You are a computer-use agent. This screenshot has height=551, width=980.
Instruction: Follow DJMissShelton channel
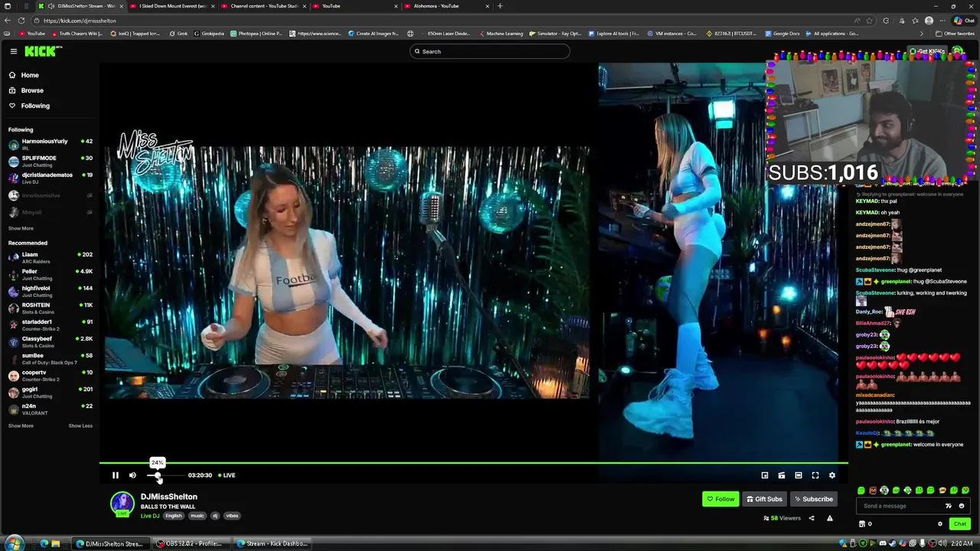click(x=720, y=499)
